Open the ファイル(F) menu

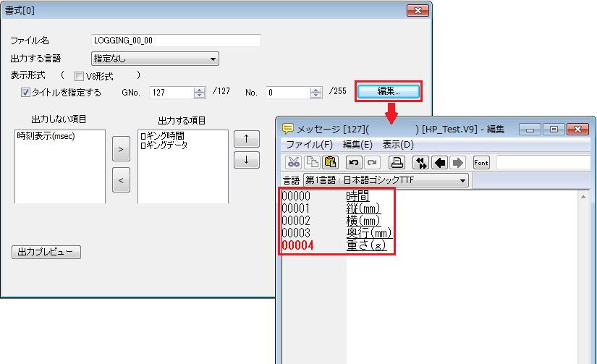[309, 145]
